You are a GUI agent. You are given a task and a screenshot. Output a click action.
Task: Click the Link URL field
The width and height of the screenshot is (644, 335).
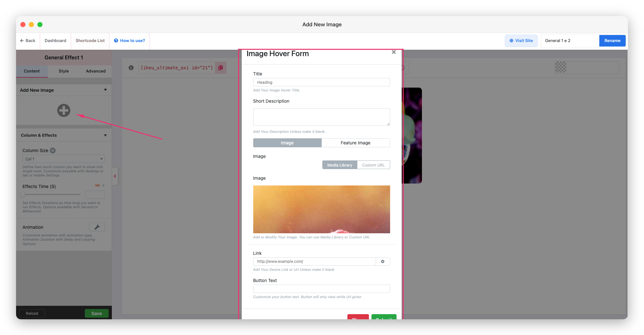tap(315, 262)
